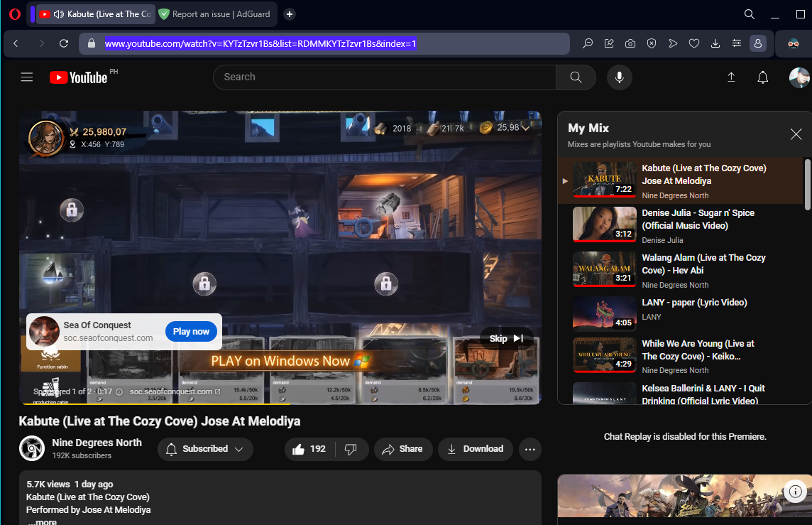This screenshot has height=525, width=812.
Task: Open more actions three-dot menu
Action: [x=530, y=449]
